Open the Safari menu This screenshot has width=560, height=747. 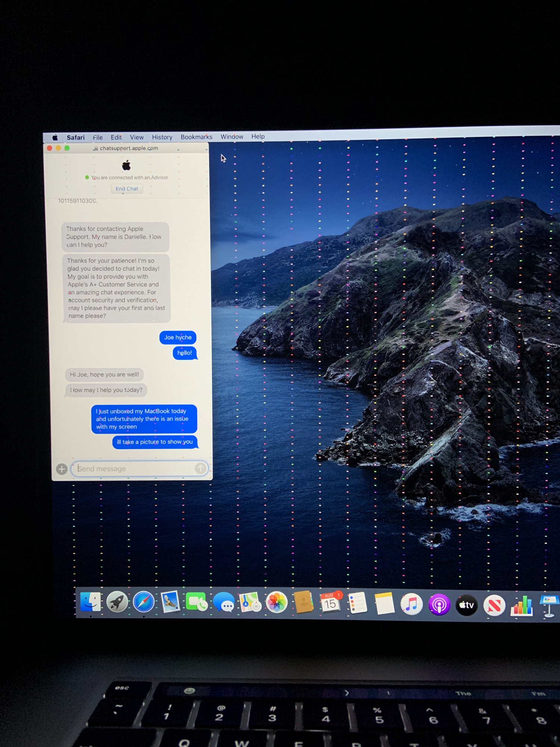(x=75, y=137)
